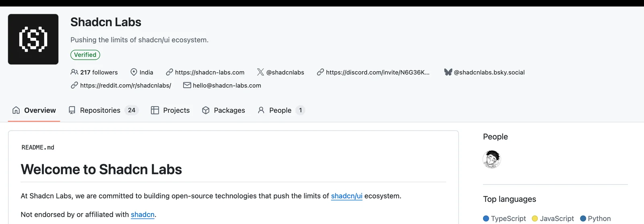Viewport: 644px width, 224px height.
Task: Open the Overview tab
Action: click(x=34, y=110)
